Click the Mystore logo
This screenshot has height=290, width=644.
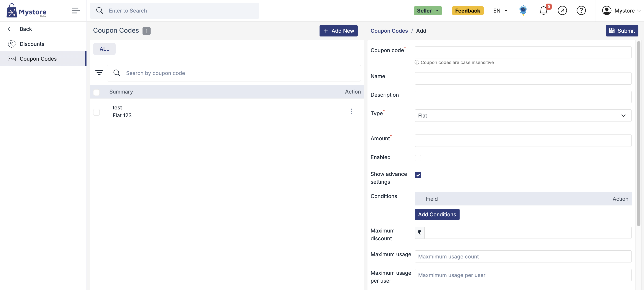tap(26, 11)
